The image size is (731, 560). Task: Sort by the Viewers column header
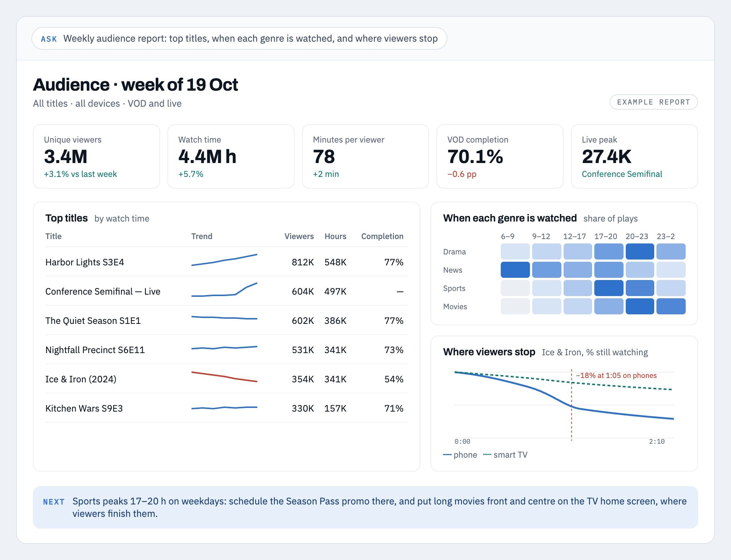coord(299,236)
